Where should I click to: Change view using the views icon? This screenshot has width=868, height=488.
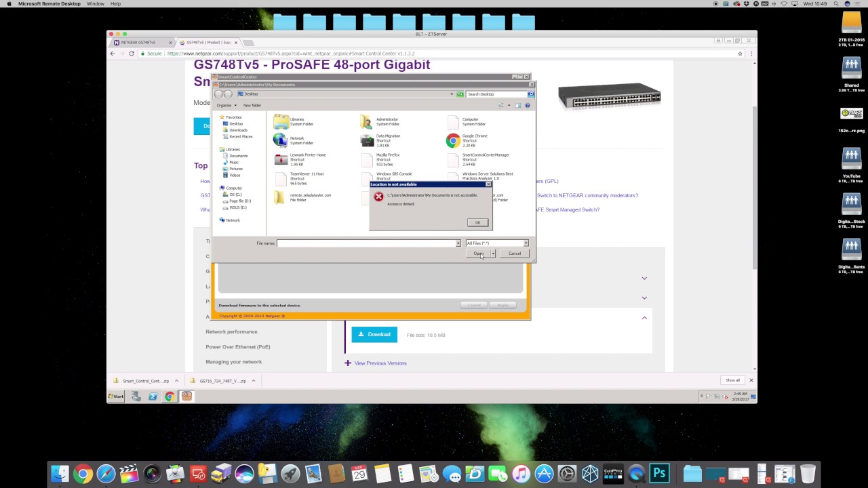[x=500, y=105]
